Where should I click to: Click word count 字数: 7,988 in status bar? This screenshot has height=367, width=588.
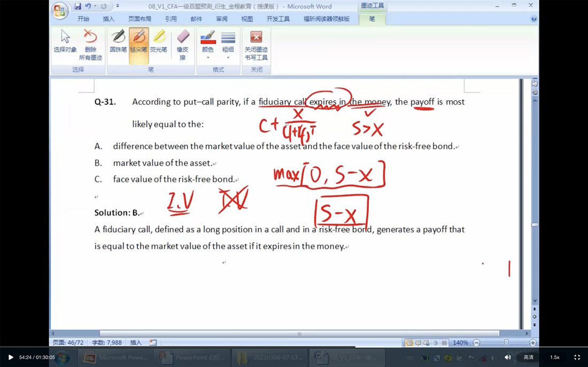click(x=107, y=342)
